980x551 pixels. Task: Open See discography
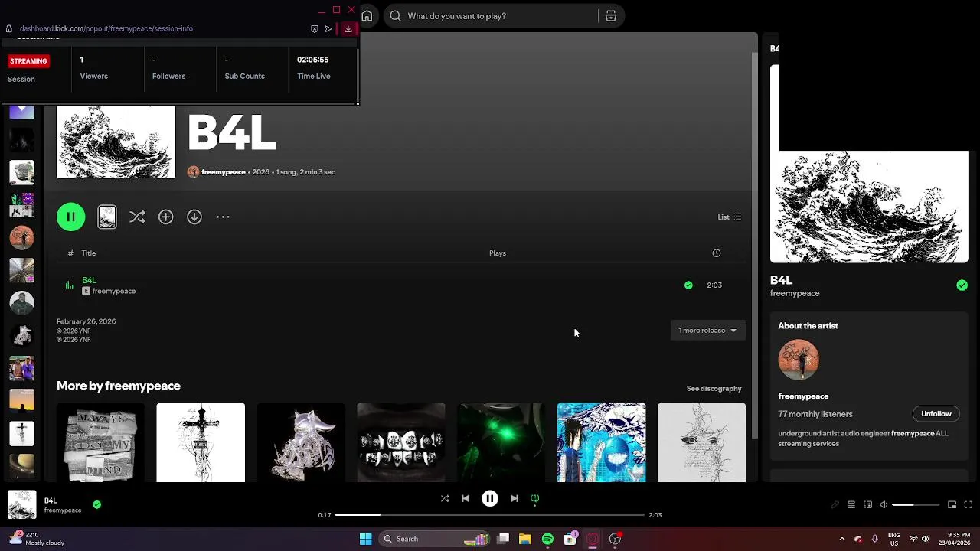click(x=714, y=389)
